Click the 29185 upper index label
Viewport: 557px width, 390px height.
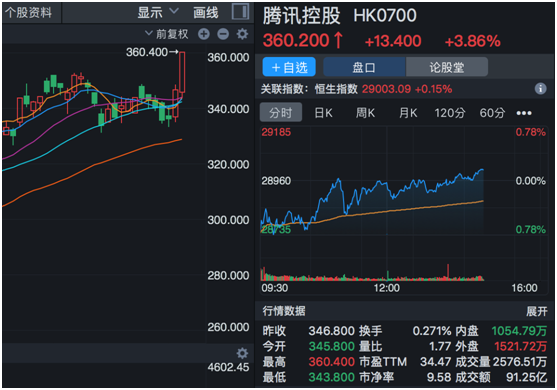(276, 132)
